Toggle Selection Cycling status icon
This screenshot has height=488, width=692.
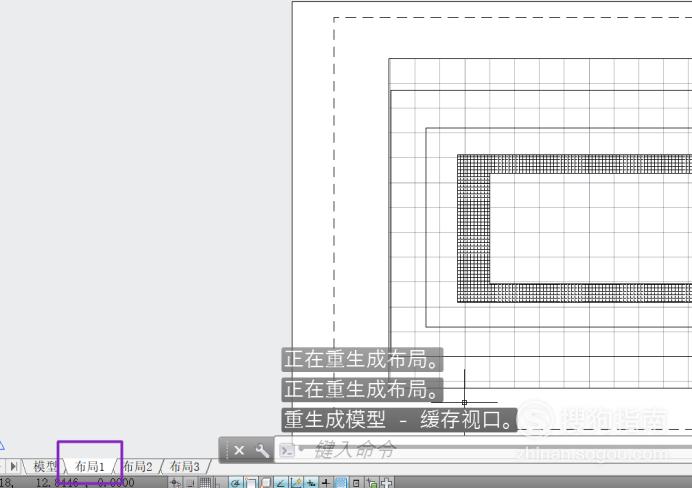(372, 483)
